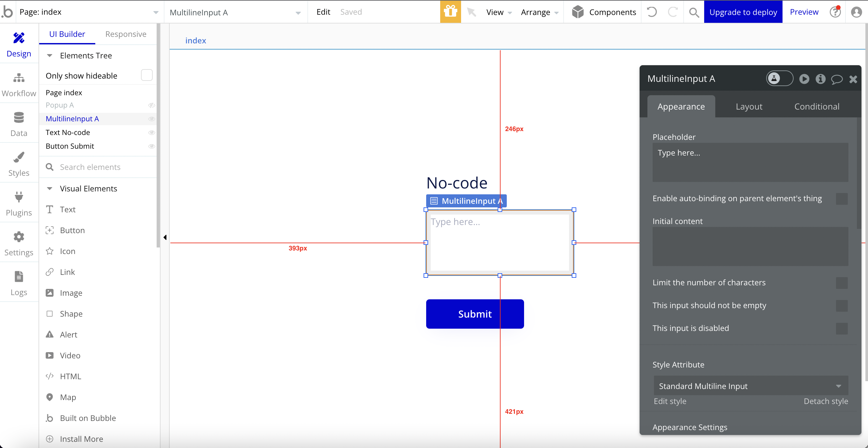
Task: Click Upgrade to deploy button
Action: pos(743,12)
